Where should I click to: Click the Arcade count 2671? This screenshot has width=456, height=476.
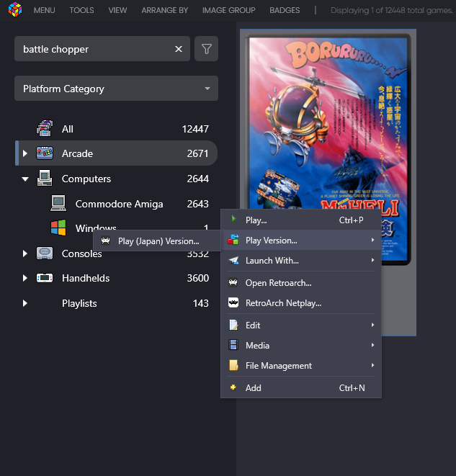click(x=197, y=153)
